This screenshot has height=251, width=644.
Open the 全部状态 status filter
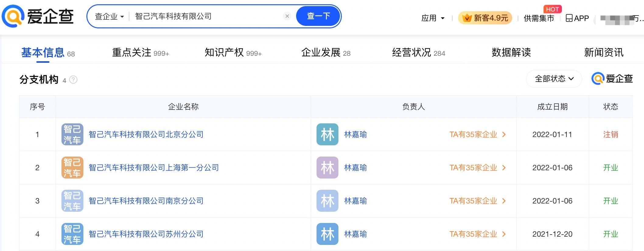[554, 79]
